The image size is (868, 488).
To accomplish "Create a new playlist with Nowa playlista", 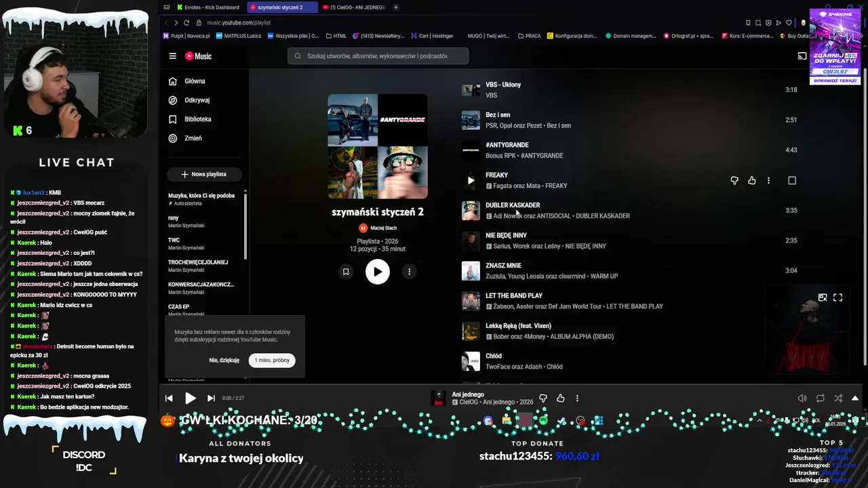I will [x=204, y=174].
